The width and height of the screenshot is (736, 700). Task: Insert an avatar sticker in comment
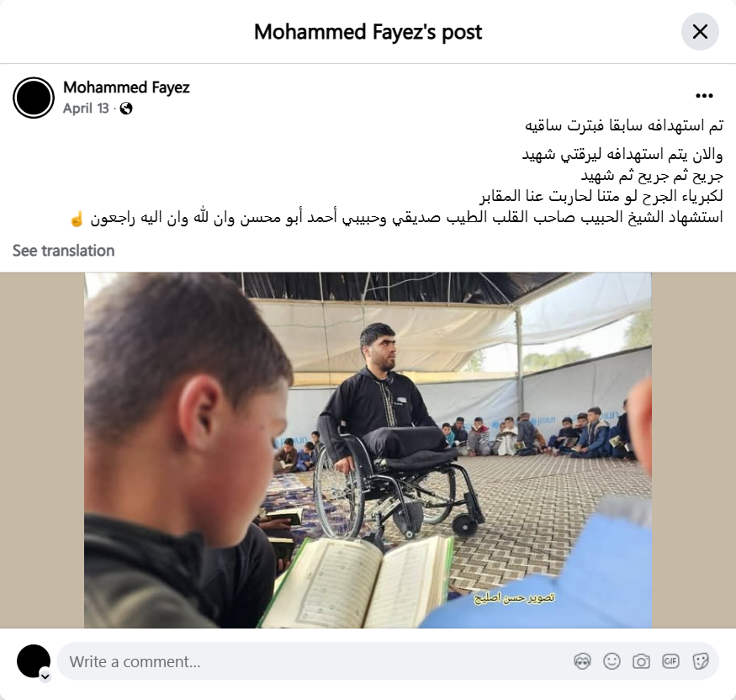click(x=583, y=661)
